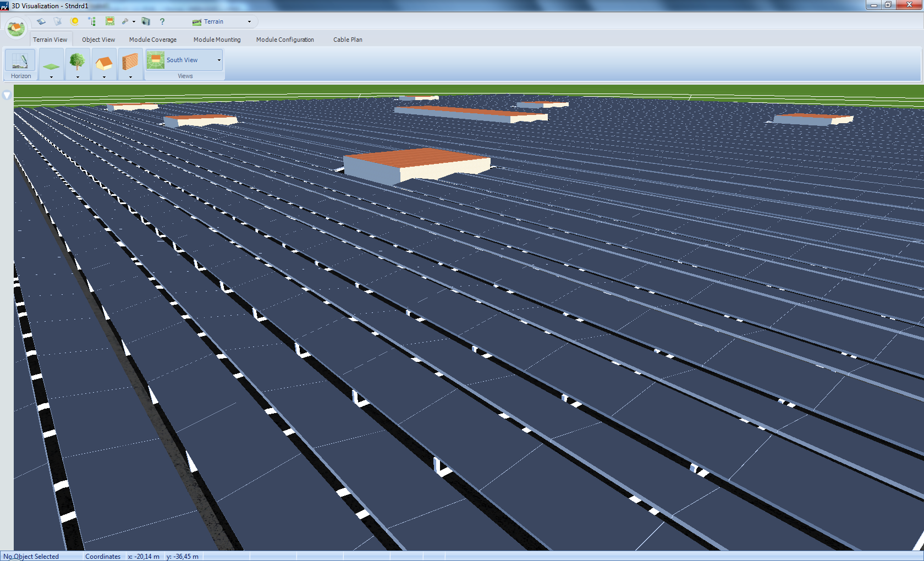Select the brick wall icon
Image resolution: width=924 pixels, height=561 pixels.
coord(130,61)
